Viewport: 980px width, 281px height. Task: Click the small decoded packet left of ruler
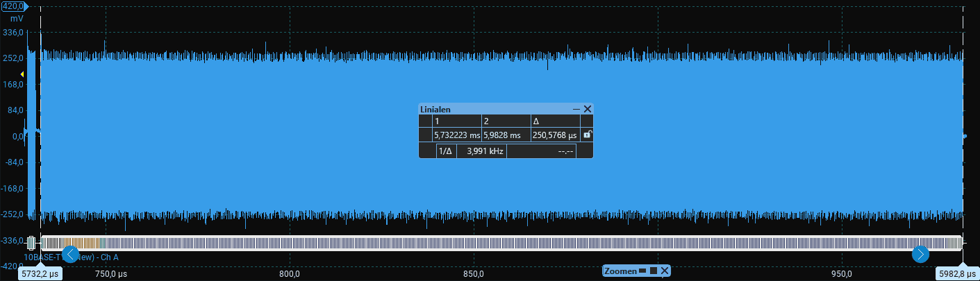[x=31, y=242]
